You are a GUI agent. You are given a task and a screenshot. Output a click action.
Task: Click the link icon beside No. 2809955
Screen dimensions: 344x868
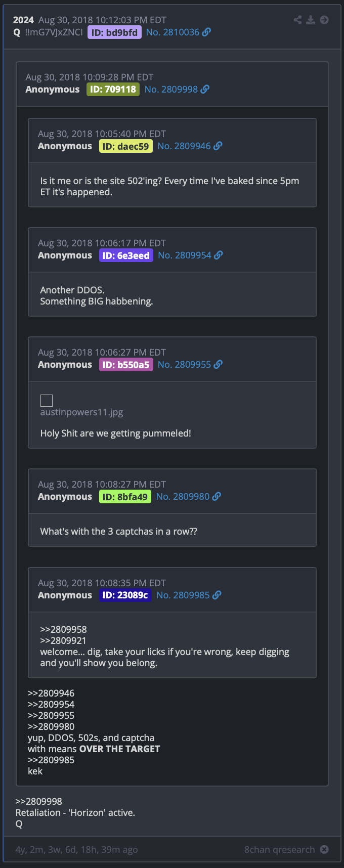coord(218,364)
